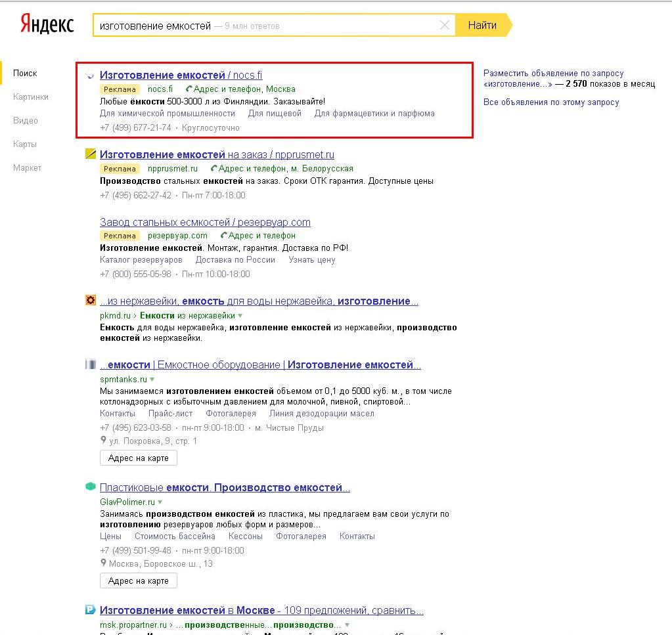Click the yellow favicon beside the npprusmet.ru result
This screenshot has height=635, width=672.
91,154
